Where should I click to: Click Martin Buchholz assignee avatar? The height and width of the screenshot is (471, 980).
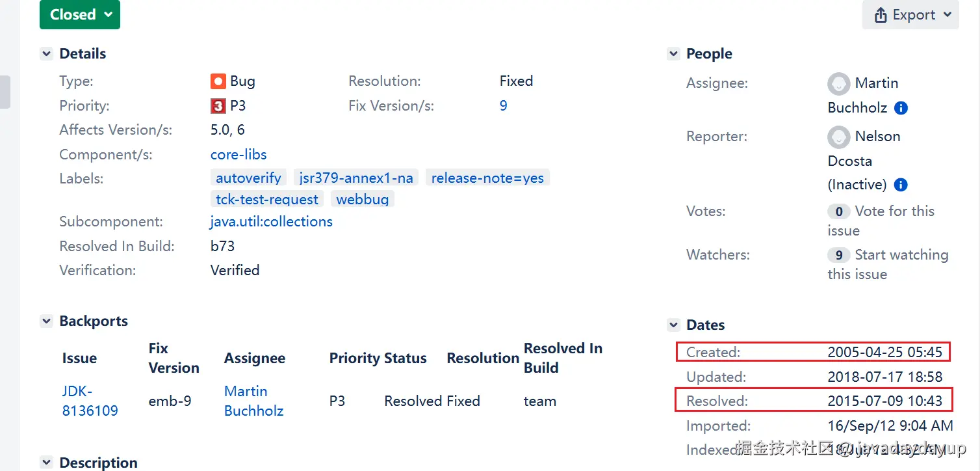[x=838, y=84]
